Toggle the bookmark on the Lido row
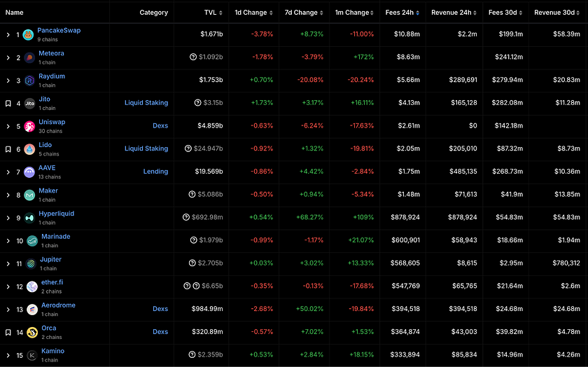Screen dimensions: 588x367 click(x=8, y=149)
